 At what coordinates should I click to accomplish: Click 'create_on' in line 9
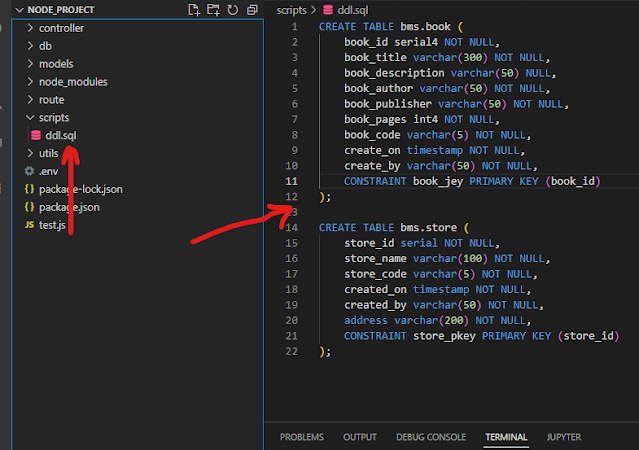tap(372, 150)
